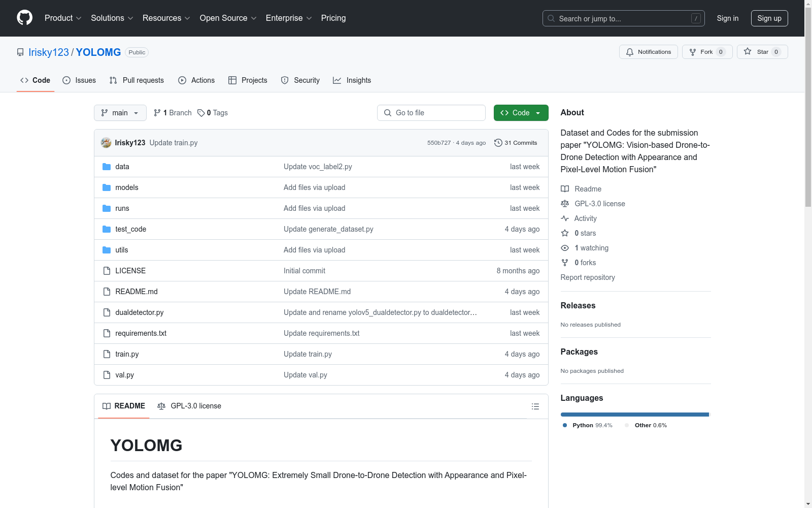Viewport: 812px width, 508px height.
Task: Switch to the Projects tab
Action: (x=248, y=80)
